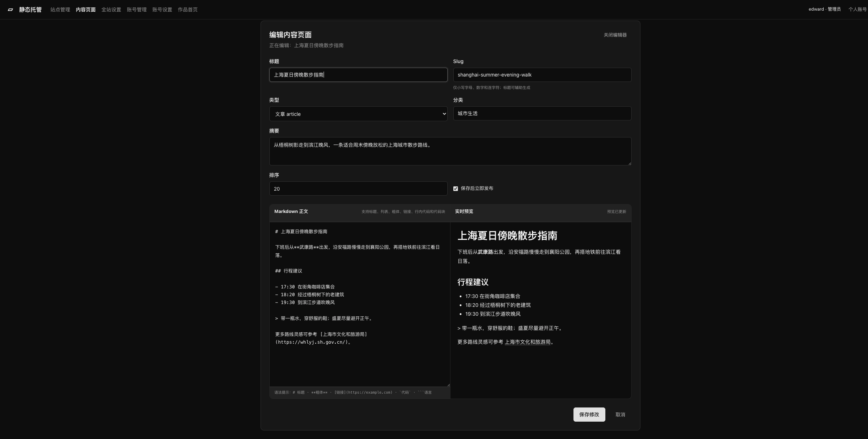Open the 类型 dropdown showing 文章 article
This screenshot has width=868, height=439.
coord(358,114)
